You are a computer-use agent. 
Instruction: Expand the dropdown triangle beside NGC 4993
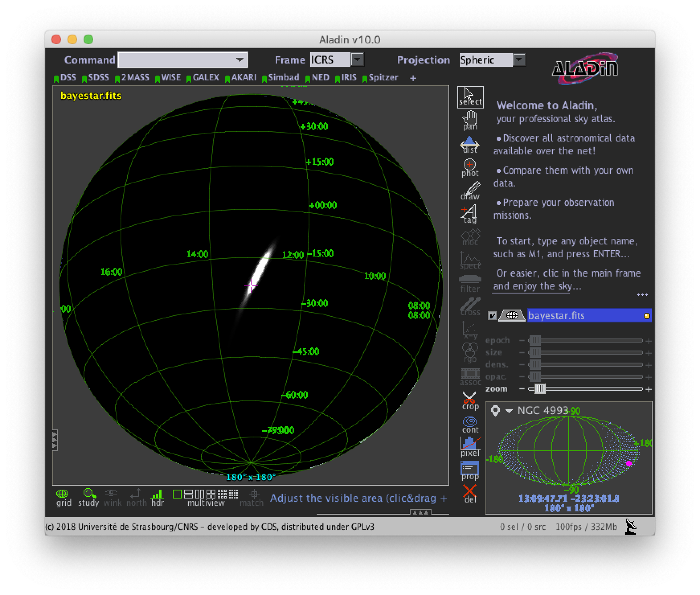[509, 411]
